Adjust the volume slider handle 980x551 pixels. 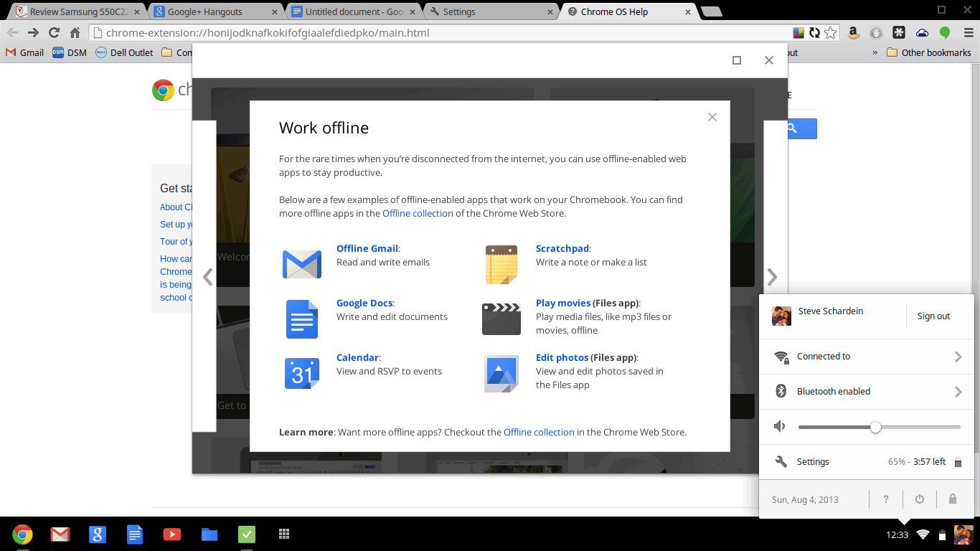875,427
